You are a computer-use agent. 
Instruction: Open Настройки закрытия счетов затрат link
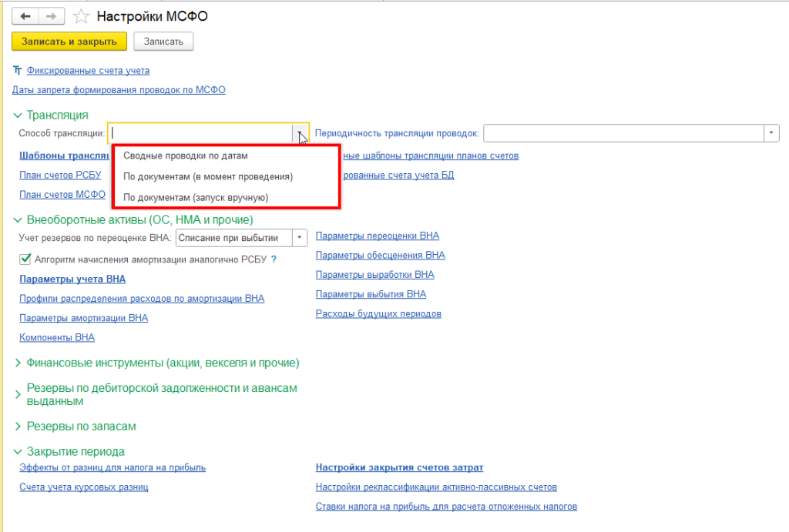coord(399,467)
